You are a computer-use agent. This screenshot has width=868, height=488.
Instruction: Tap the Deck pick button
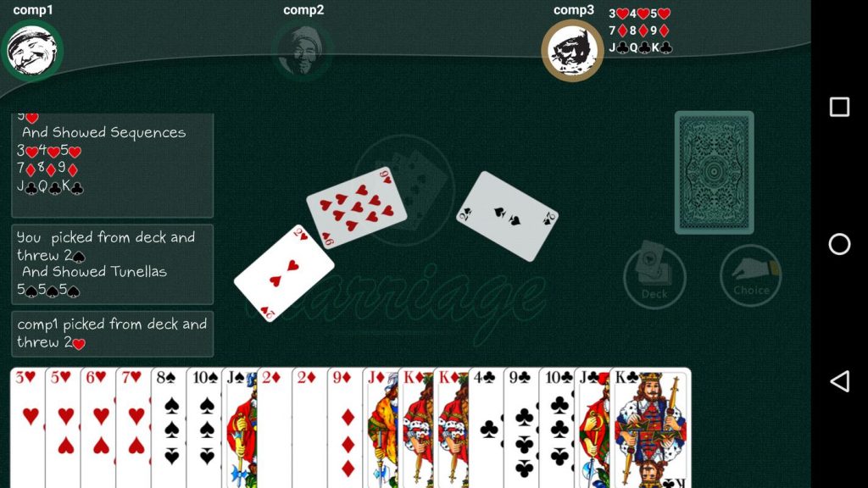[x=654, y=277]
